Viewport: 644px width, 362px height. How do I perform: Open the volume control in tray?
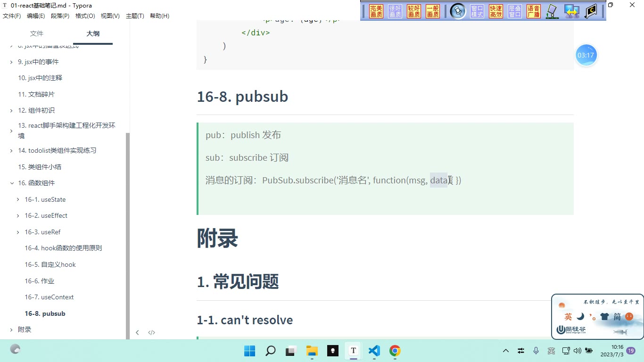pos(578,351)
